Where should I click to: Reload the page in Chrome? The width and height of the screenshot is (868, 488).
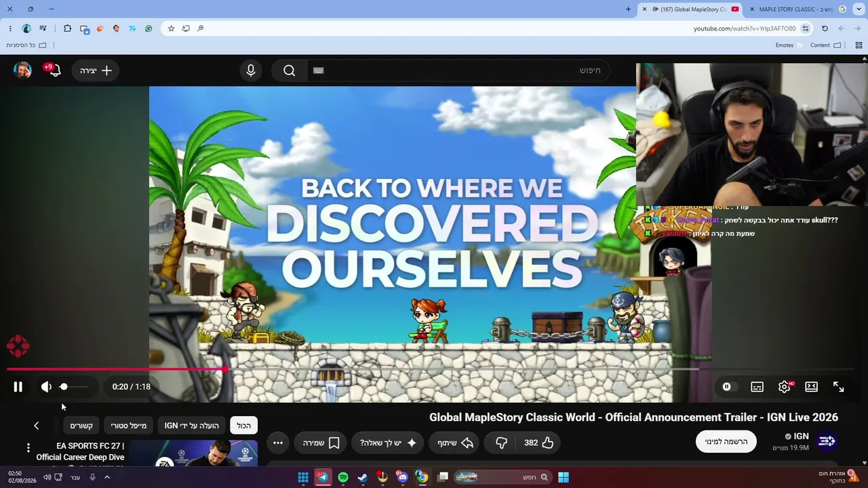click(825, 28)
